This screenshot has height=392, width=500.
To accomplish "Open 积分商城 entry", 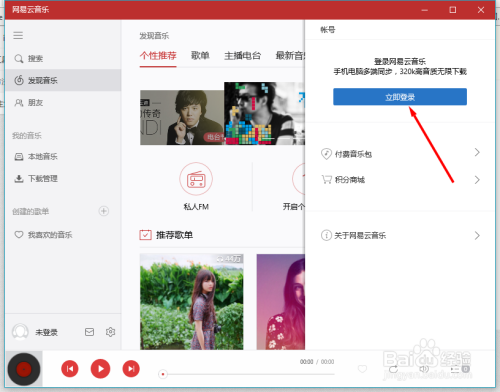I will (400, 180).
